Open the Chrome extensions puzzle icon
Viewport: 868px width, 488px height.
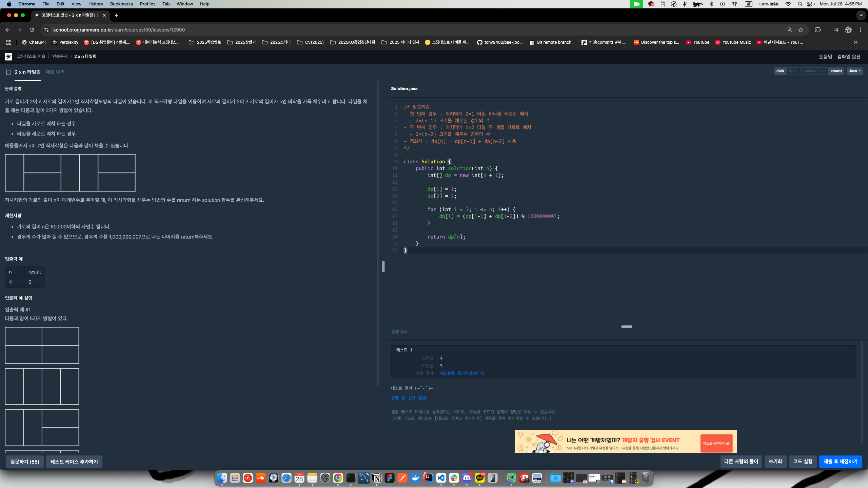818,30
